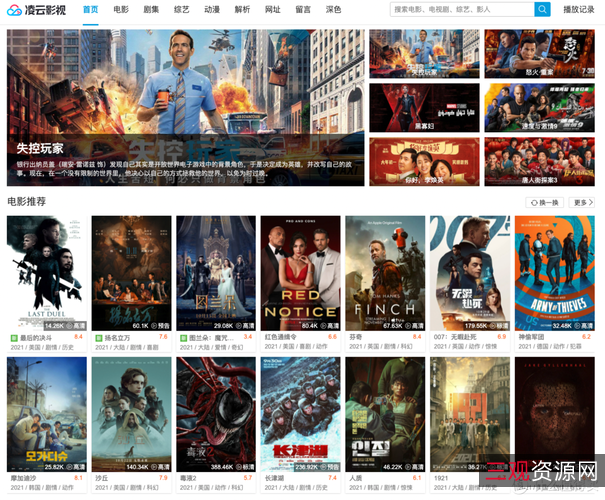
Task: Click the 失控玩家 banner title
Action: (x=40, y=148)
